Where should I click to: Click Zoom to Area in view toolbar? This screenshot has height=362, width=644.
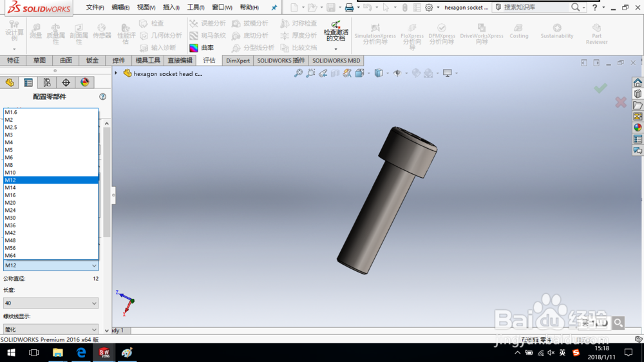310,73
